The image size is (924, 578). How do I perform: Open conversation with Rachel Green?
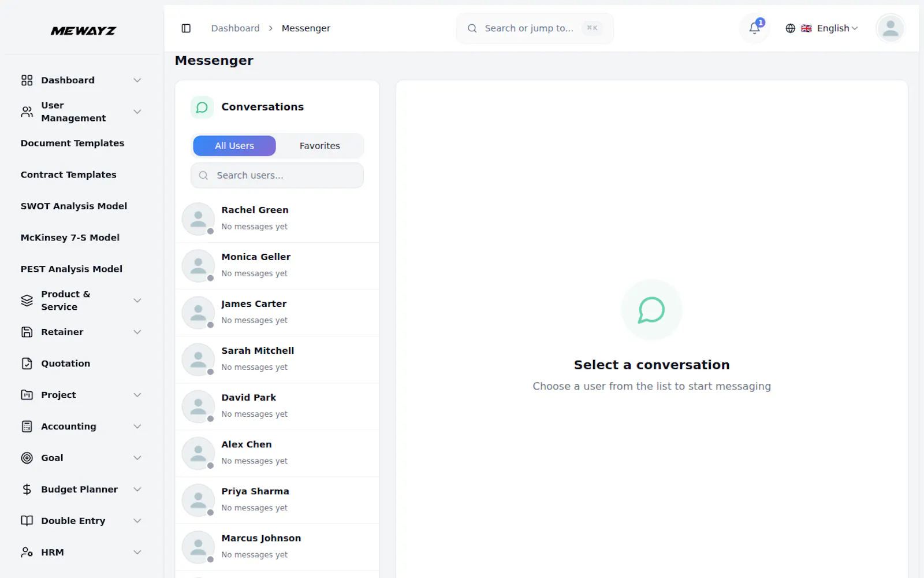[x=277, y=218]
